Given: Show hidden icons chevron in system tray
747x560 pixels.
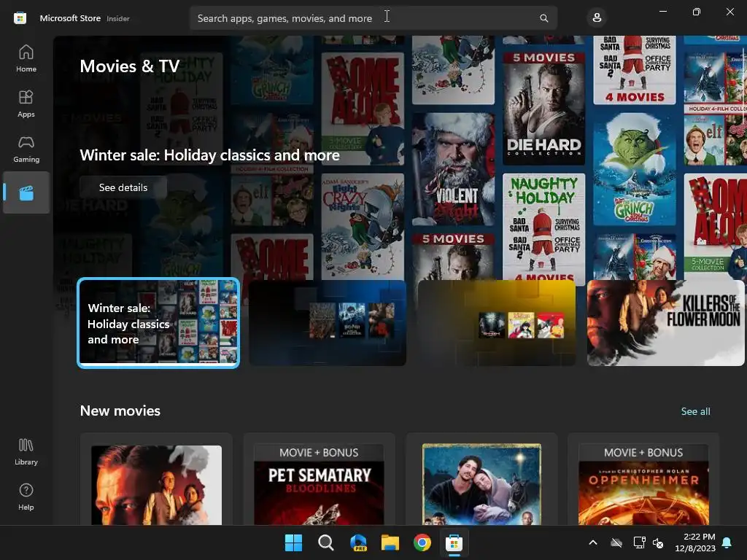Looking at the screenshot, I should (593, 542).
